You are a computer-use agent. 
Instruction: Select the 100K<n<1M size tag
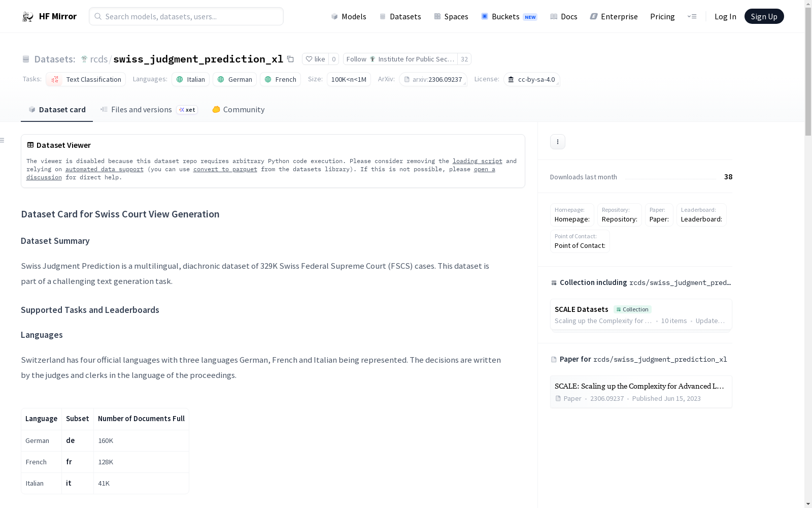[349, 79]
